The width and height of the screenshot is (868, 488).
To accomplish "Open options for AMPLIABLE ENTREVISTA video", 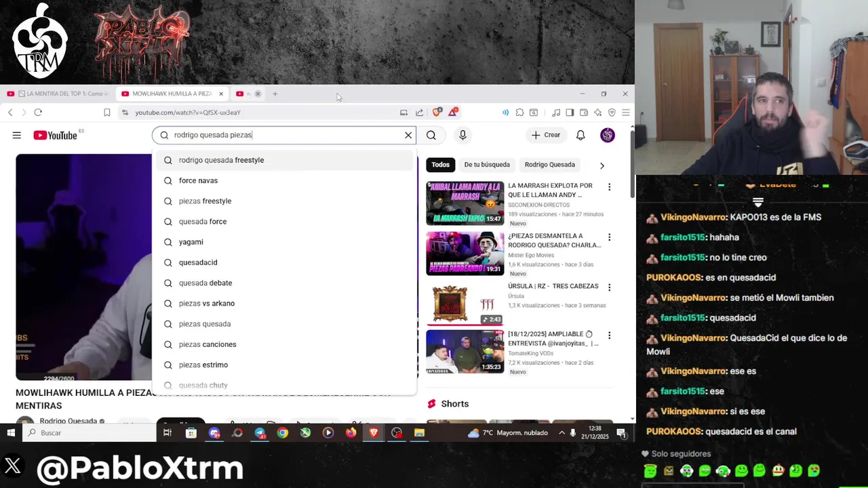I will tap(609, 335).
